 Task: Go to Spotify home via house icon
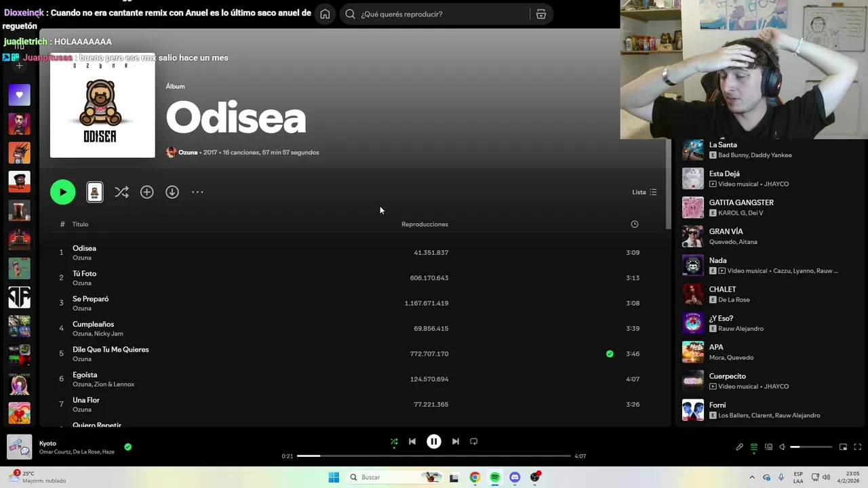pyautogui.click(x=325, y=14)
